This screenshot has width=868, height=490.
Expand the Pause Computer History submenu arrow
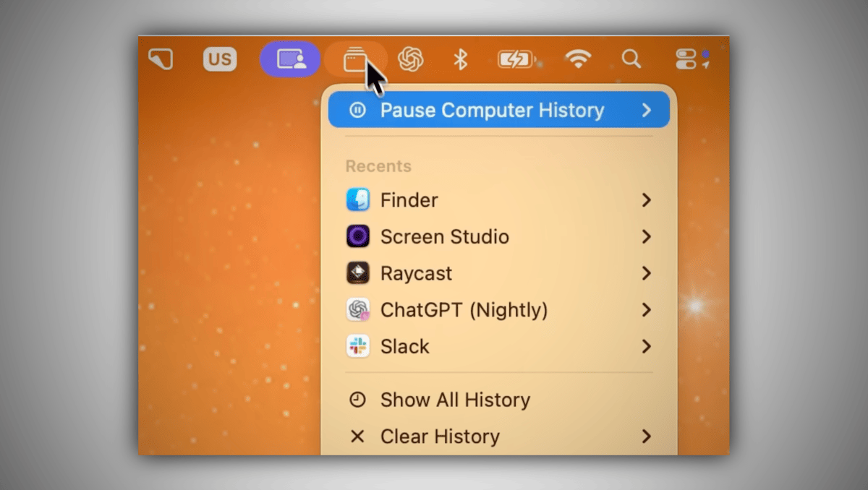(647, 110)
